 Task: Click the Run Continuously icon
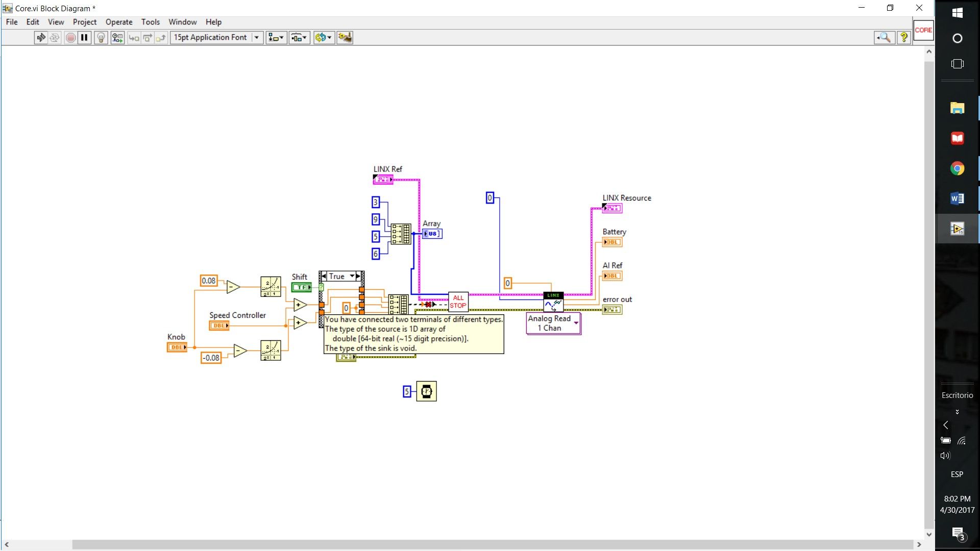55,37
